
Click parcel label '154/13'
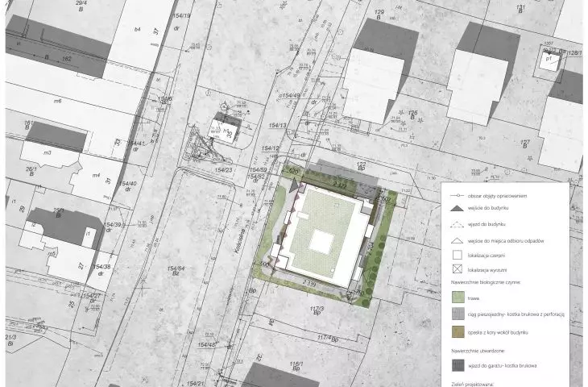point(278,125)
